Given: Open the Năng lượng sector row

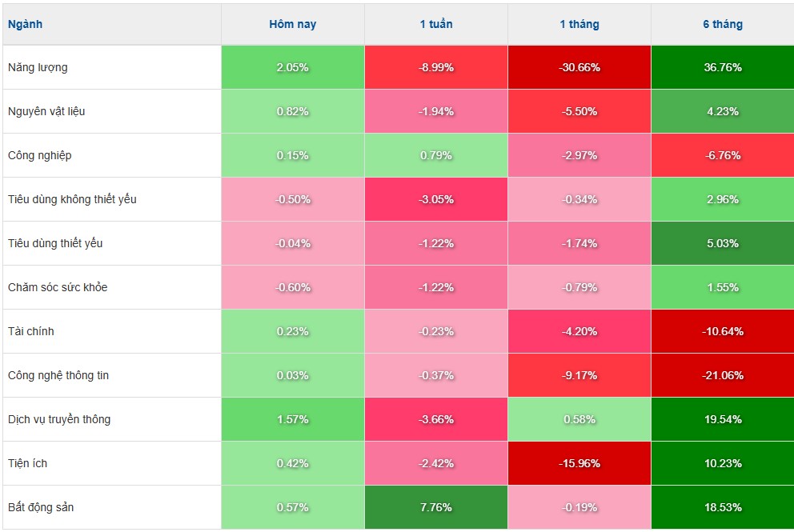Looking at the screenshot, I should click(x=38, y=67).
